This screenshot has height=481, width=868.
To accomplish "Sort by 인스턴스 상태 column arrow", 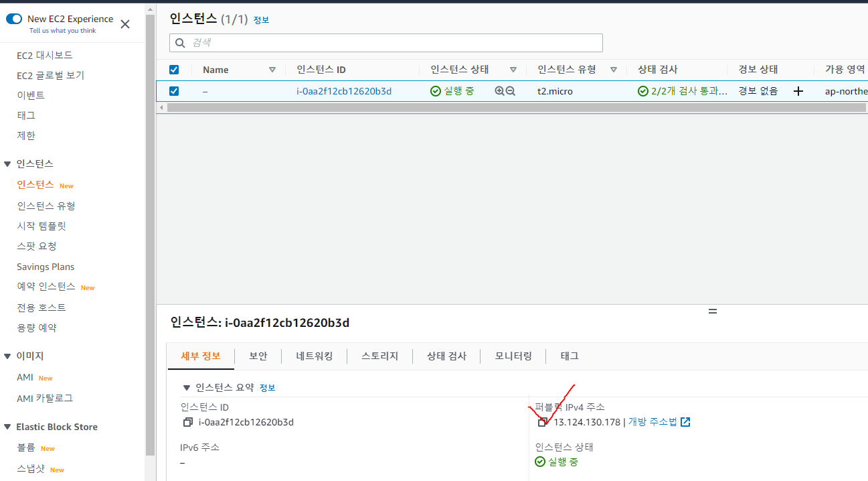I will (x=513, y=70).
